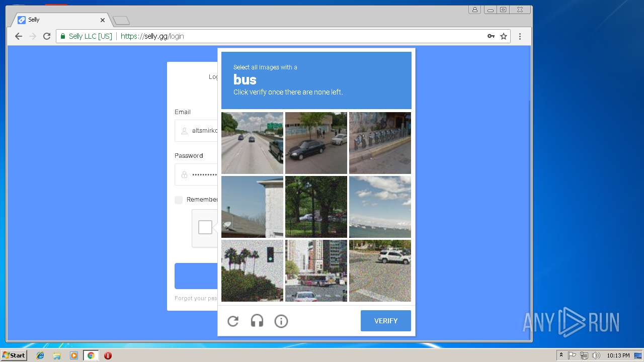The width and height of the screenshot is (644, 362).
Task: Select the dark sedan on street image
Action: (x=316, y=143)
